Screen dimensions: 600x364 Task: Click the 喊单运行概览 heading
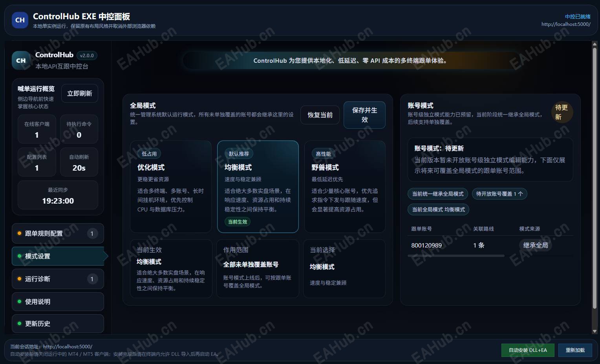click(36, 89)
